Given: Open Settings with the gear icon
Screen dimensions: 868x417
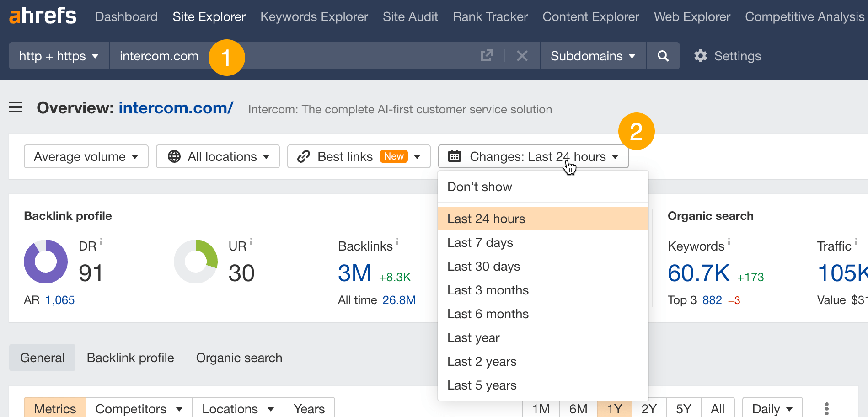Looking at the screenshot, I should click(x=700, y=56).
